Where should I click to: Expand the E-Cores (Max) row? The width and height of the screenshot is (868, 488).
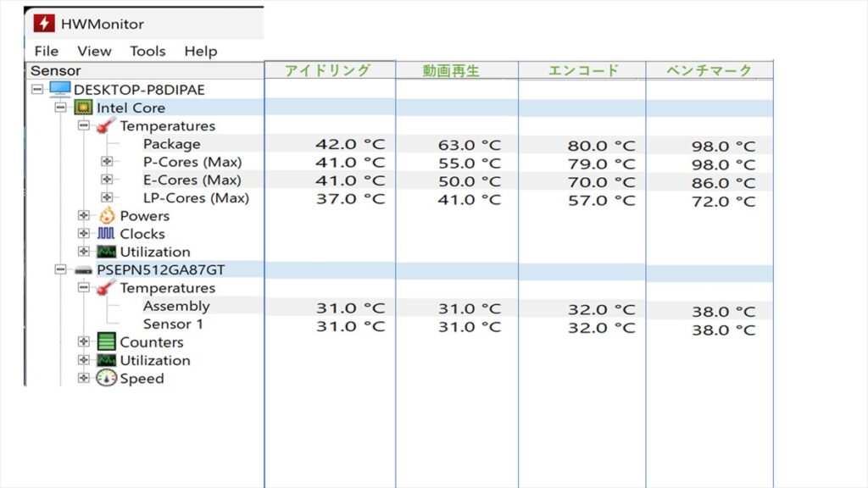point(107,180)
